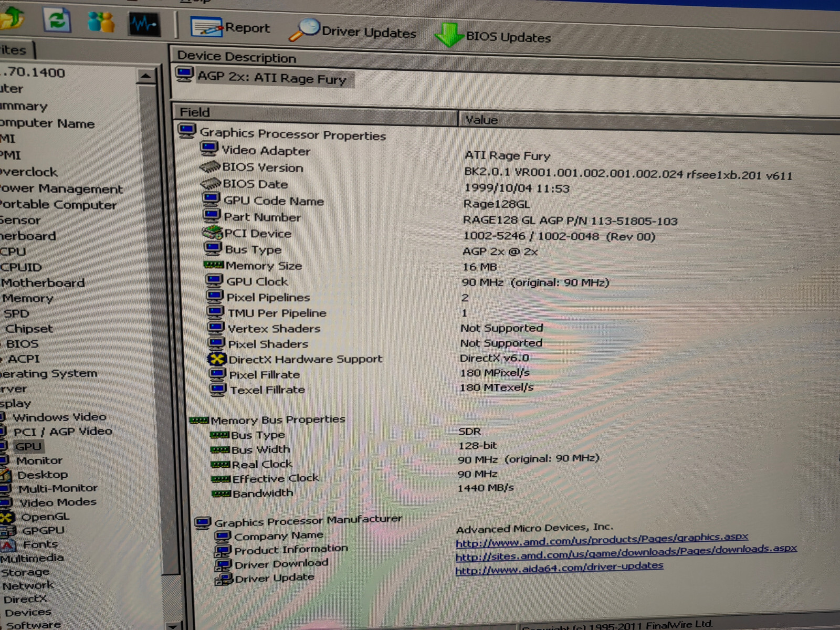Click the Memory Size module icon
This screenshot has height=630, width=840.
tap(214, 265)
